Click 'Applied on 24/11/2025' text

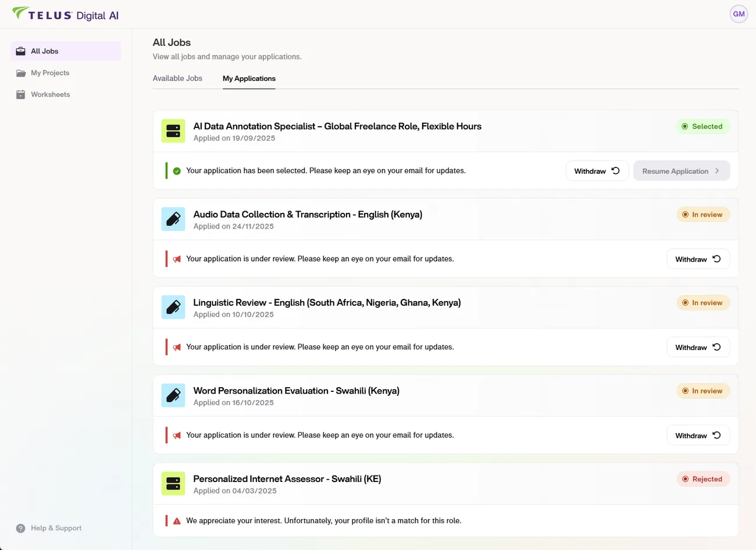coord(233,227)
